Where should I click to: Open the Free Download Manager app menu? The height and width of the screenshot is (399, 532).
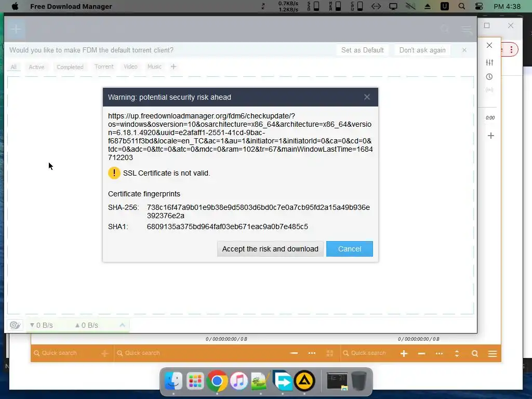(x=71, y=6)
